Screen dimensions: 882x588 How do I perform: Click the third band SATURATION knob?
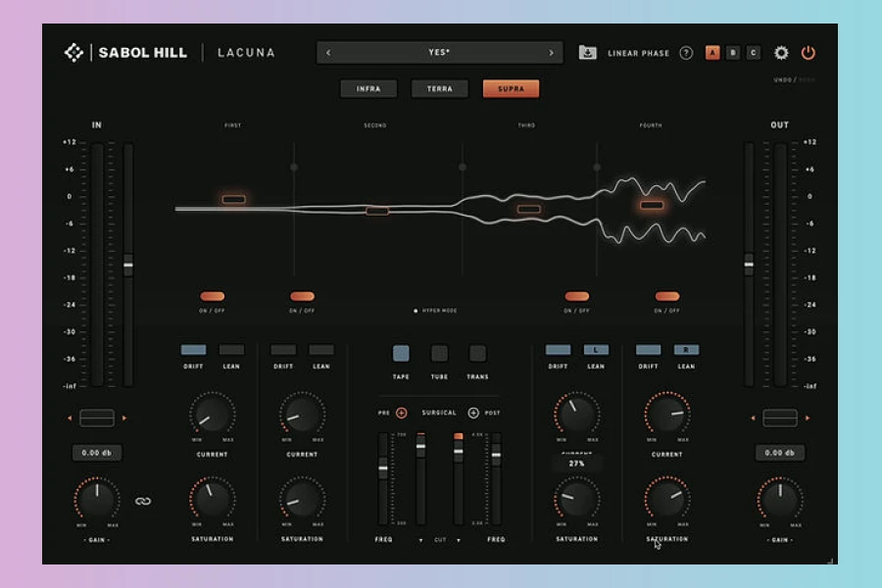click(576, 499)
